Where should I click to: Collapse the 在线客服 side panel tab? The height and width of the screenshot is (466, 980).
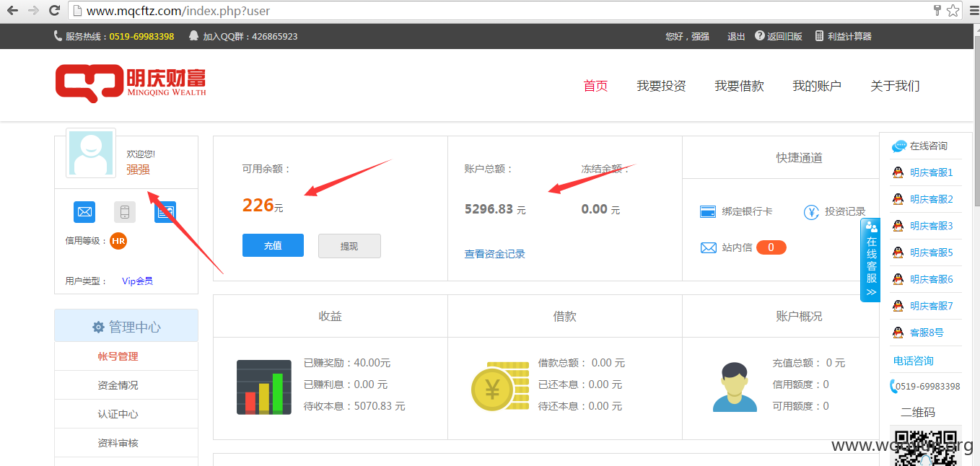point(870,260)
